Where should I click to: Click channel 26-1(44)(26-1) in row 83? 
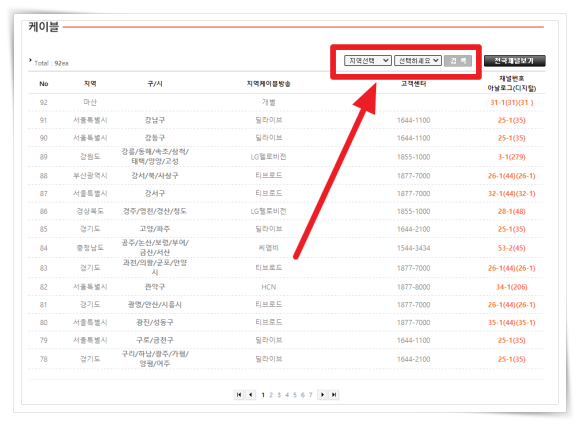point(512,268)
